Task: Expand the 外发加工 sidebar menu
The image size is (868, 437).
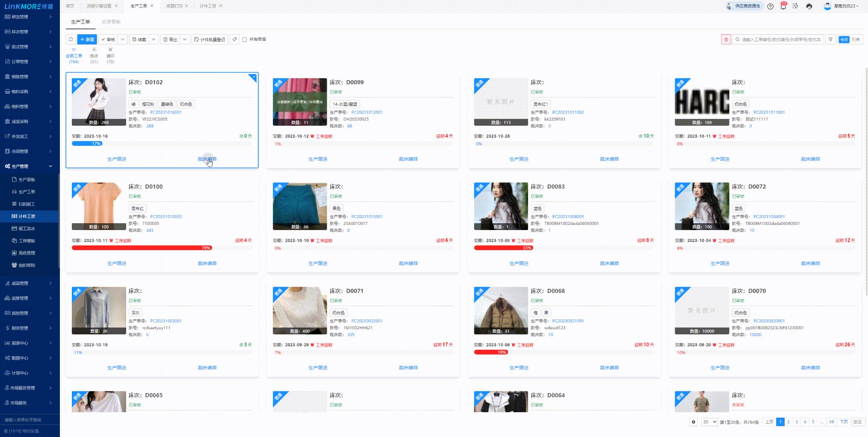Action: (29, 136)
